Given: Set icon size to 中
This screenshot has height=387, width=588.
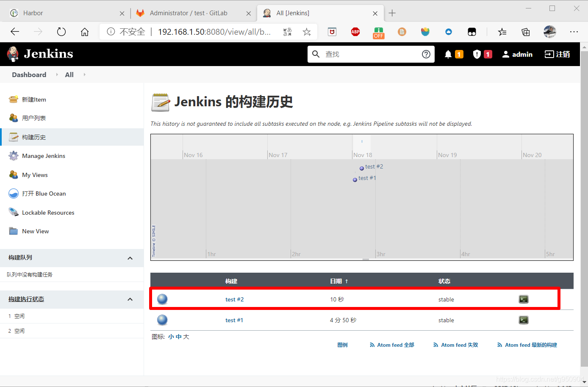Looking at the screenshot, I should 179,337.
